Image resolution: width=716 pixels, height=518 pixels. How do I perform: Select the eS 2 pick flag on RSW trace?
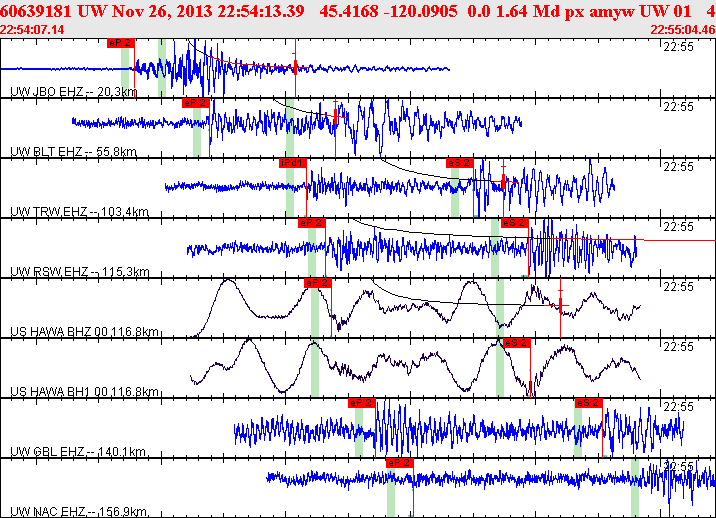click(515, 223)
